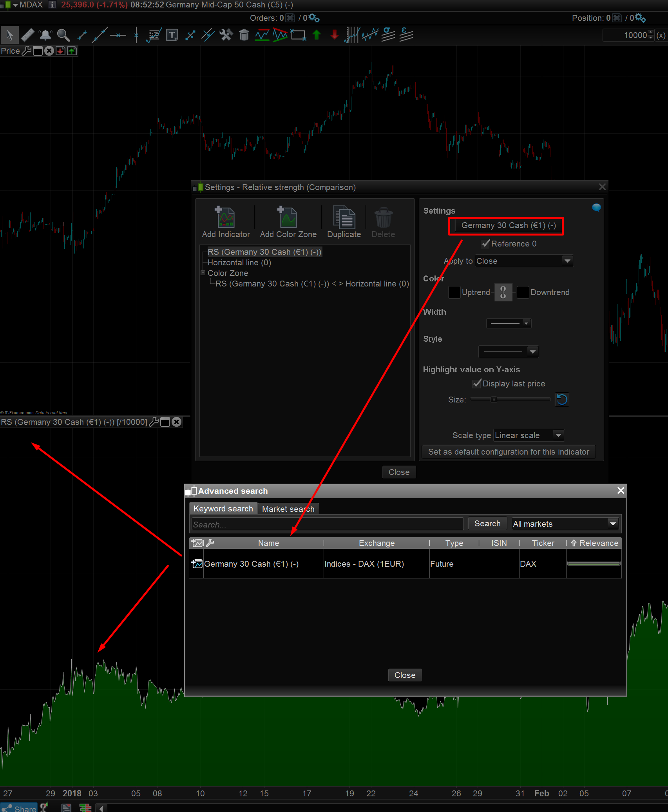Add Germany 30 Cash result to chart
This screenshot has height=812, width=668.
pyautogui.click(x=197, y=564)
